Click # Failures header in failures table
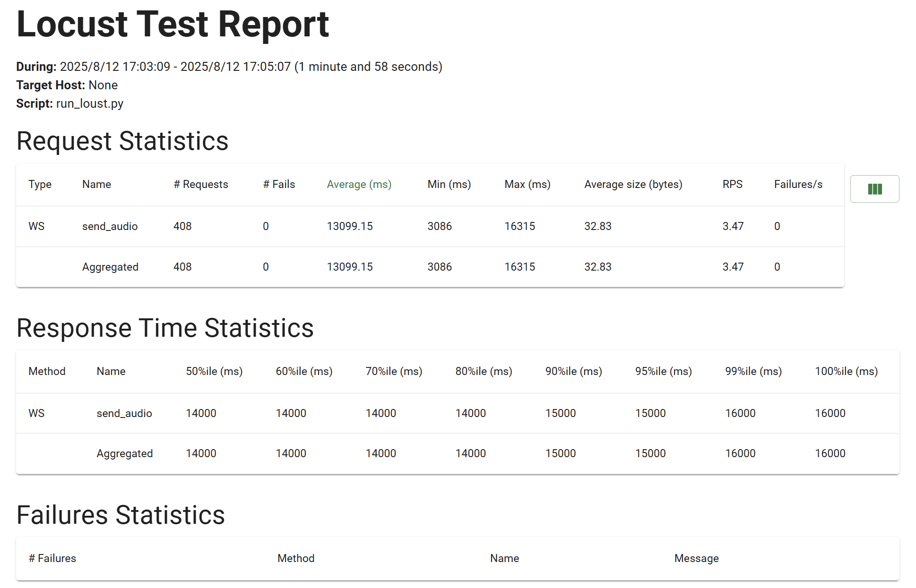The image size is (916, 588). pos(52,558)
